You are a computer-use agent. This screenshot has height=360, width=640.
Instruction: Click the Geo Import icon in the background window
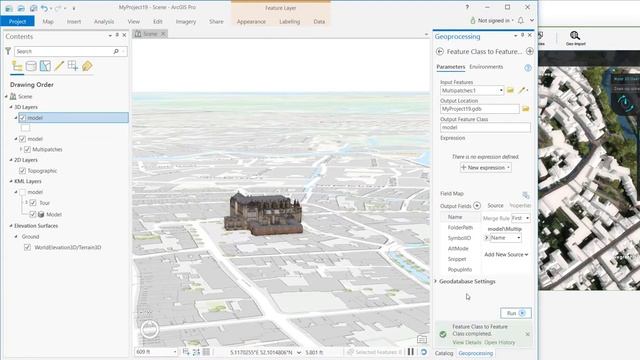[x=575, y=38]
